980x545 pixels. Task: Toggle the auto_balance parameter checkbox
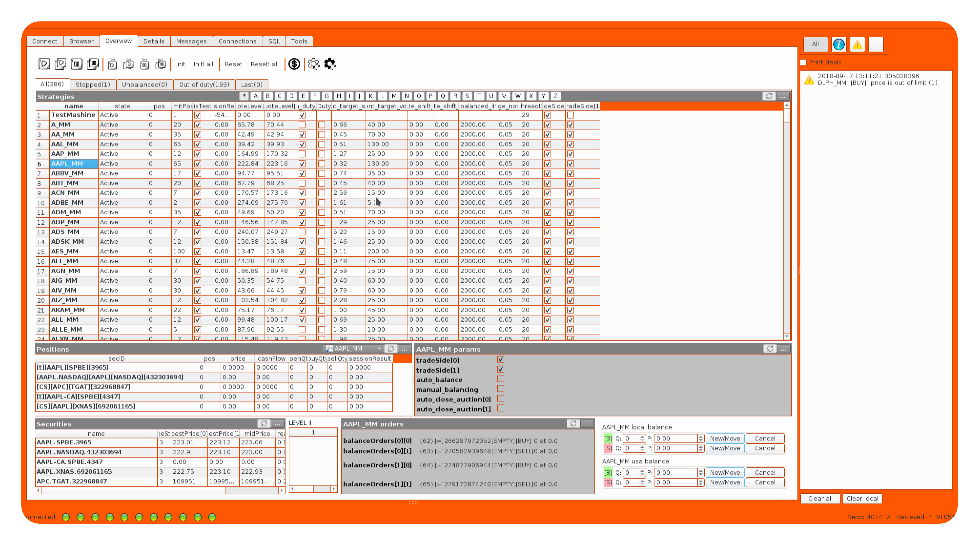tap(501, 379)
